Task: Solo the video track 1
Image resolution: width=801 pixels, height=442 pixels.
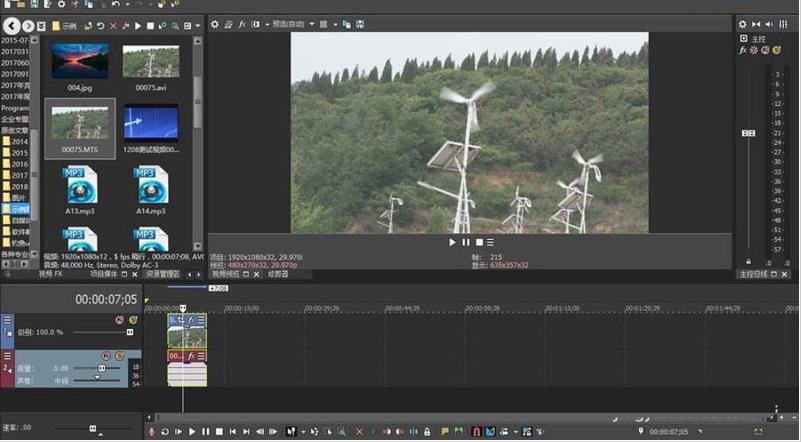Action: pyautogui.click(x=133, y=320)
